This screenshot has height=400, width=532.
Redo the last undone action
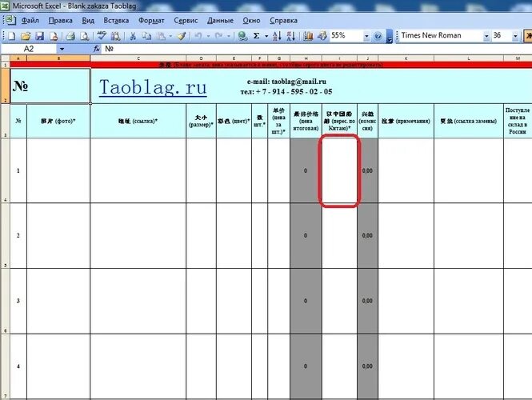click(219, 36)
